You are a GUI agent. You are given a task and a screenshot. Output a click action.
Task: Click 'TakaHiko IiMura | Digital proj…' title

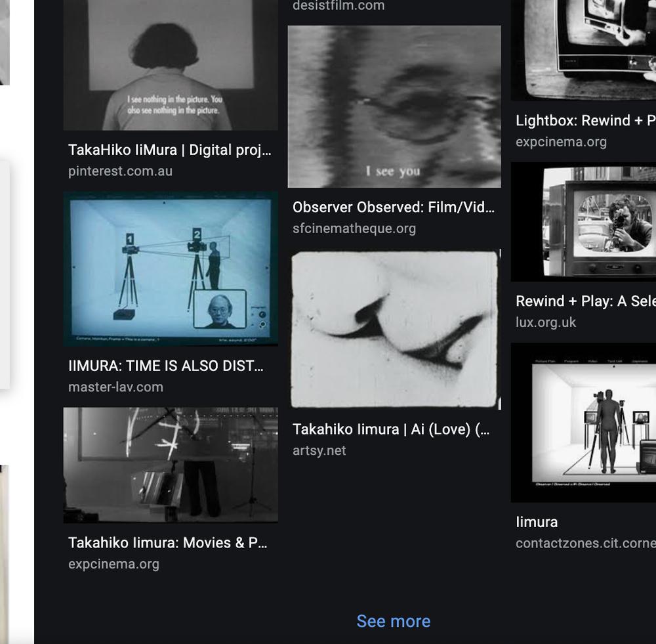[170, 150]
